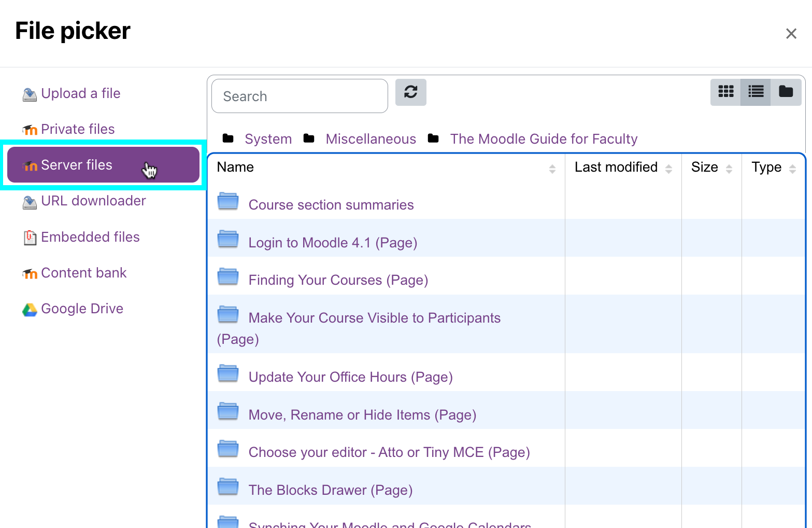Click the Name column header
The width and height of the screenshot is (812, 528).
point(235,167)
